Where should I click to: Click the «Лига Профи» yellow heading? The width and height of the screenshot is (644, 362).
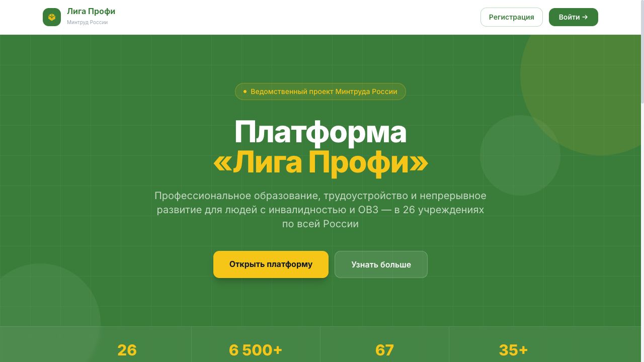tap(320, 162)
